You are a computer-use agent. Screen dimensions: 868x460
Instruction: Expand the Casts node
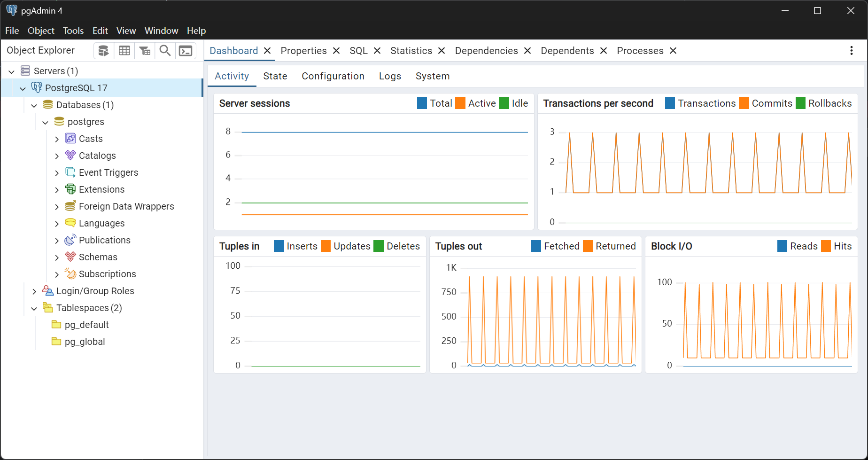pos(57,139)
